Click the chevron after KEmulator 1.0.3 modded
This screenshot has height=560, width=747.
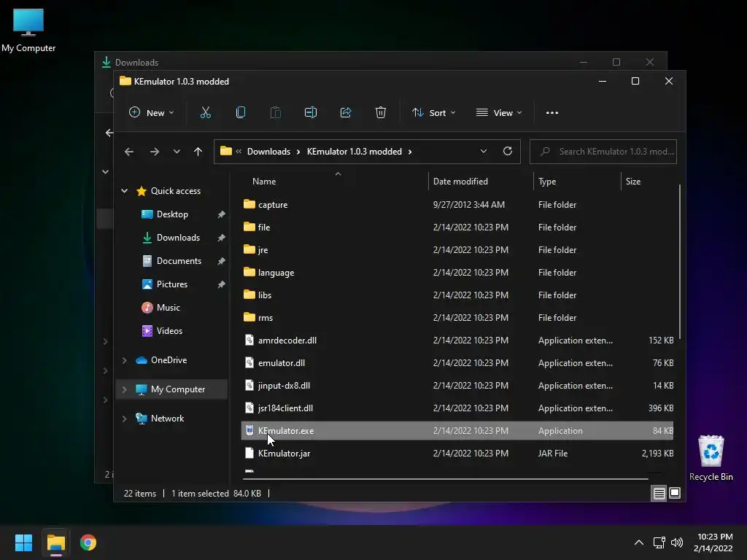click(410, 152)
